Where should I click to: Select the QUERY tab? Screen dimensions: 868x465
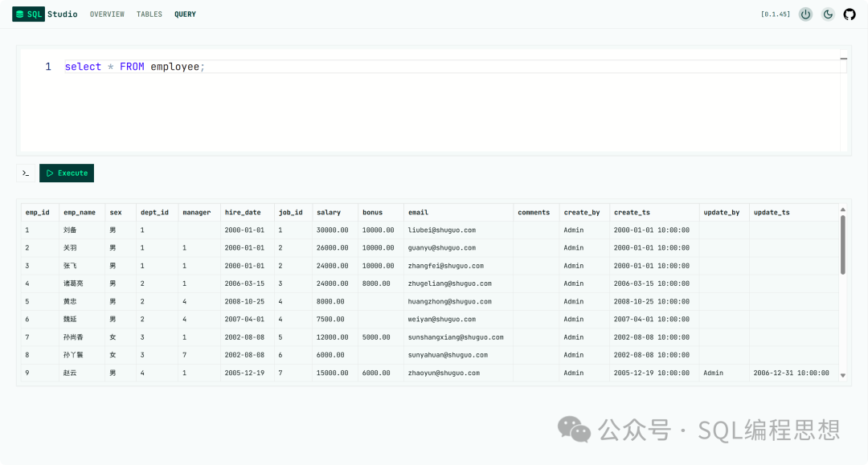coord(185,14)
